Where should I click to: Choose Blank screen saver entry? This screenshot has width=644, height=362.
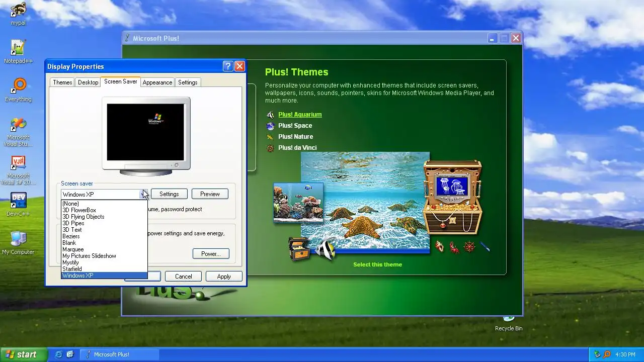click(x=104, y=243)
